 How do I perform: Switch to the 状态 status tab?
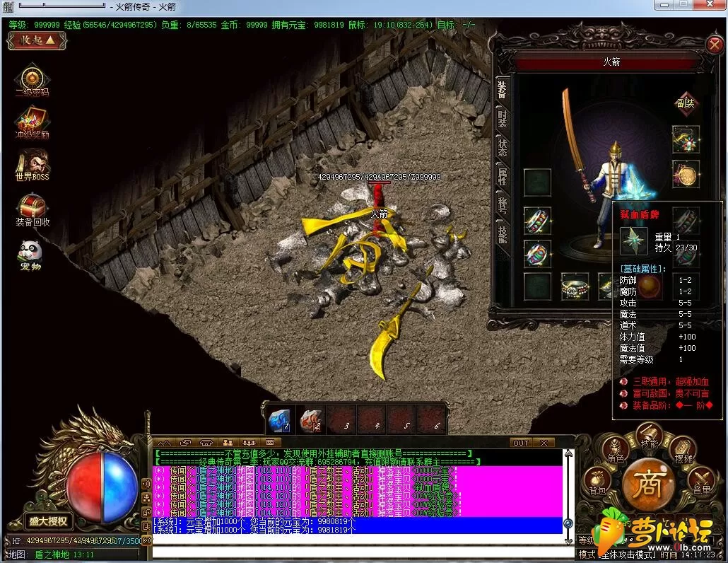[503, 147]
